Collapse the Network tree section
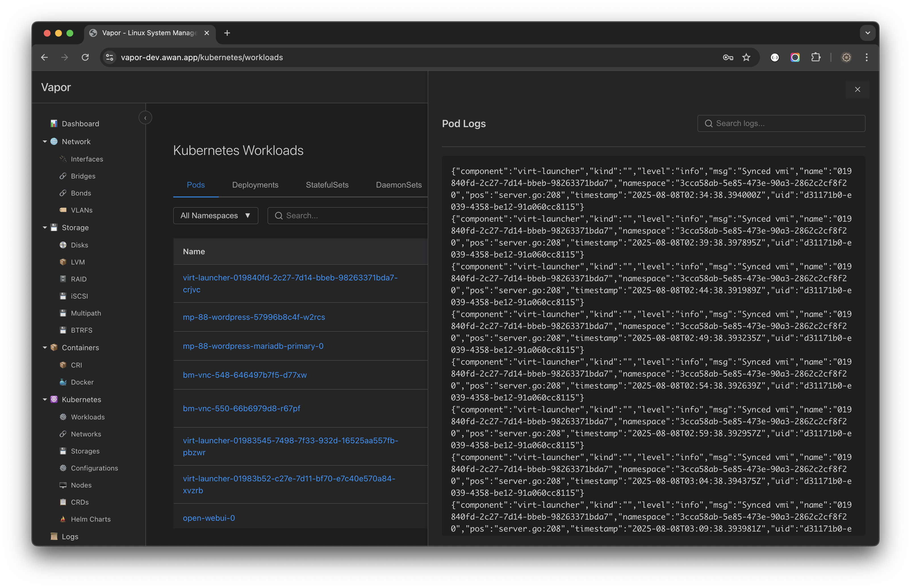Viewport: 911px width, 588px height. (45, 142)
